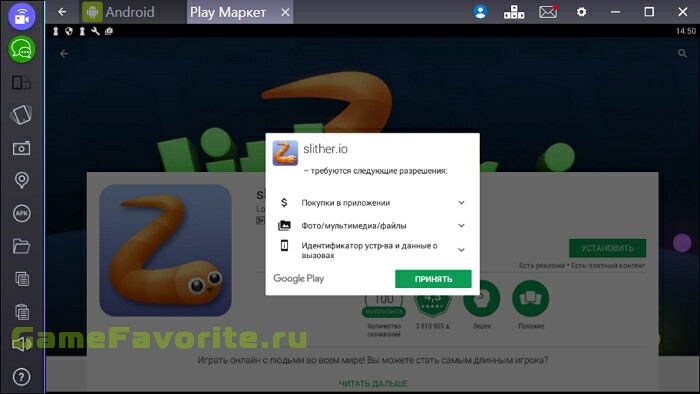Click the Play Store search magnifier
This screenshot has width=700, height=394.
(682, 54)
